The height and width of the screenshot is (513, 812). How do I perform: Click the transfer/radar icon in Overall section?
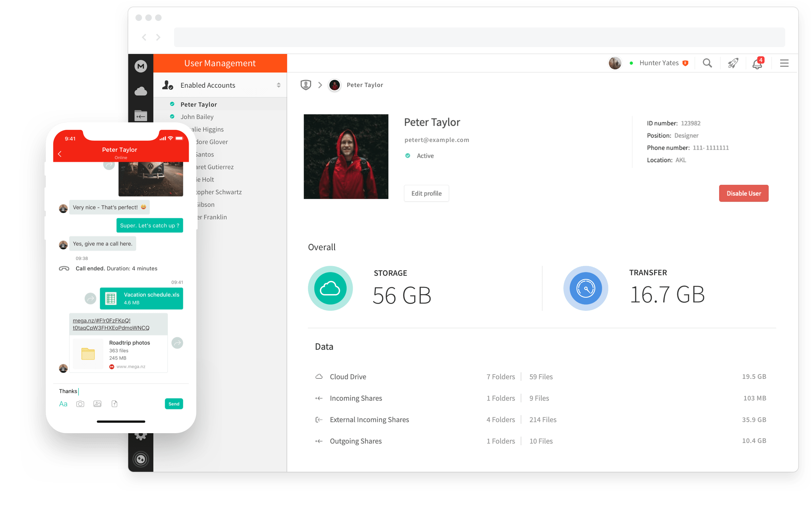pos(586,289)
